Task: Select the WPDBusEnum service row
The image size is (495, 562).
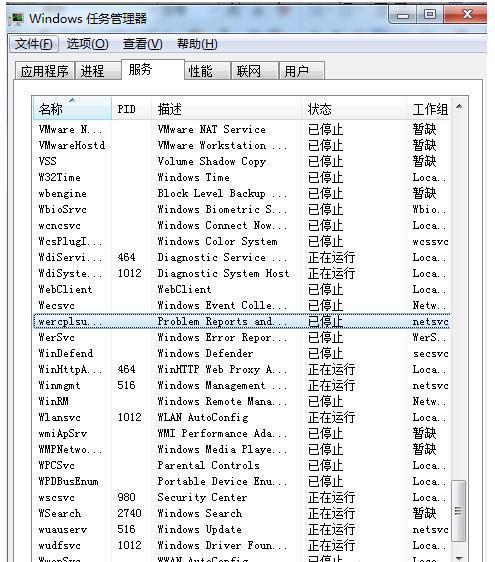Action: (242, 481)
